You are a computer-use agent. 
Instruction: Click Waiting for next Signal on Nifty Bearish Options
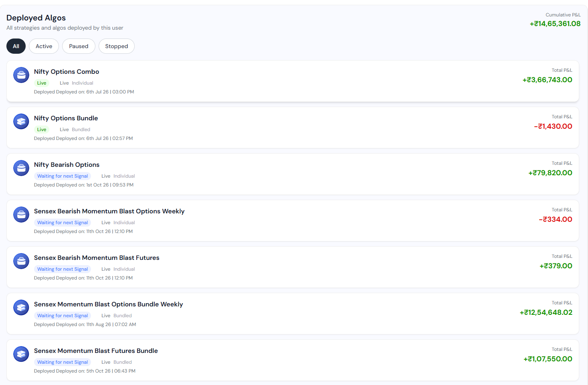[63, 176]
